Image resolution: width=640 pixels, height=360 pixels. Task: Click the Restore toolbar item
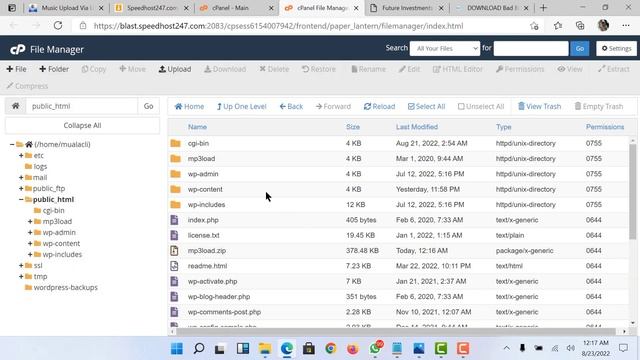[x=319, y=69]
